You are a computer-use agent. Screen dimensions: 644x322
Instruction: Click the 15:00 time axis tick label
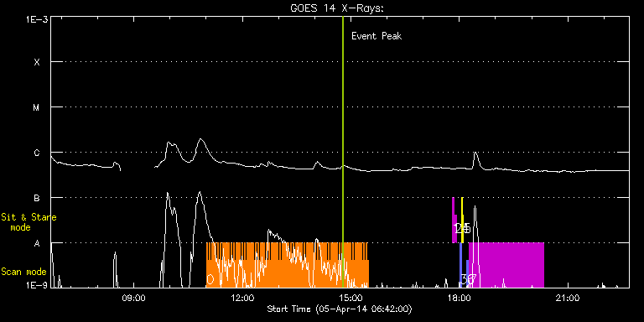351,298
